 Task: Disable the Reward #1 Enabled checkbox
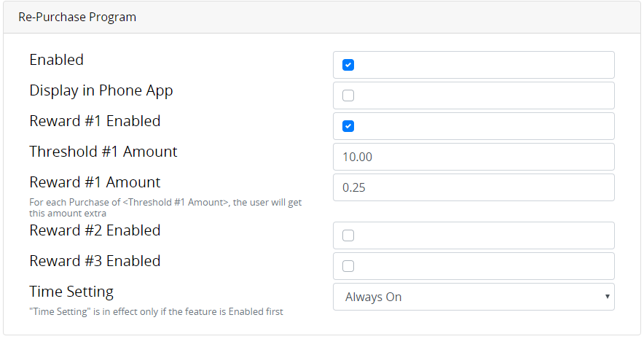tap(348, 126)
